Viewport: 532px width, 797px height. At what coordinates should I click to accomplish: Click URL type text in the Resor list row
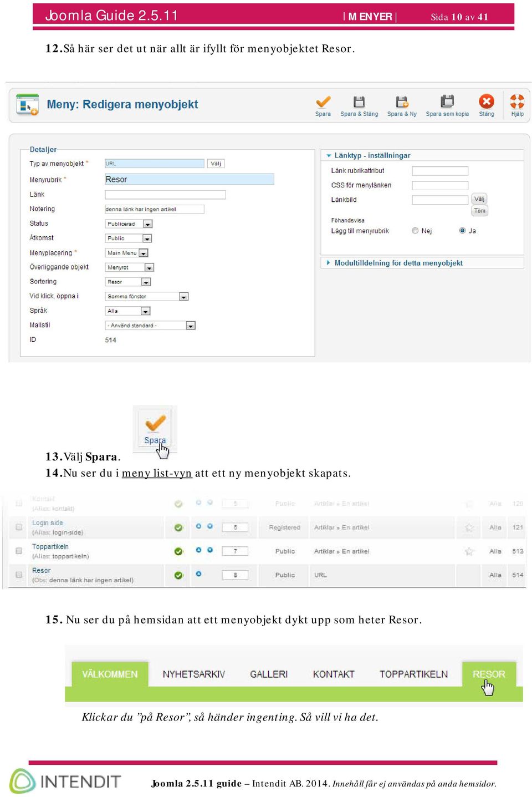pyautogui.click(x=320, y=575)
